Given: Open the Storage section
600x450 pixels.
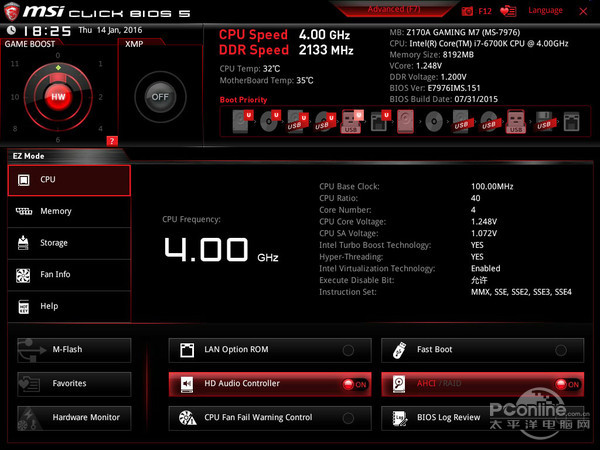Looking at the screenshot, I should 69,243.
